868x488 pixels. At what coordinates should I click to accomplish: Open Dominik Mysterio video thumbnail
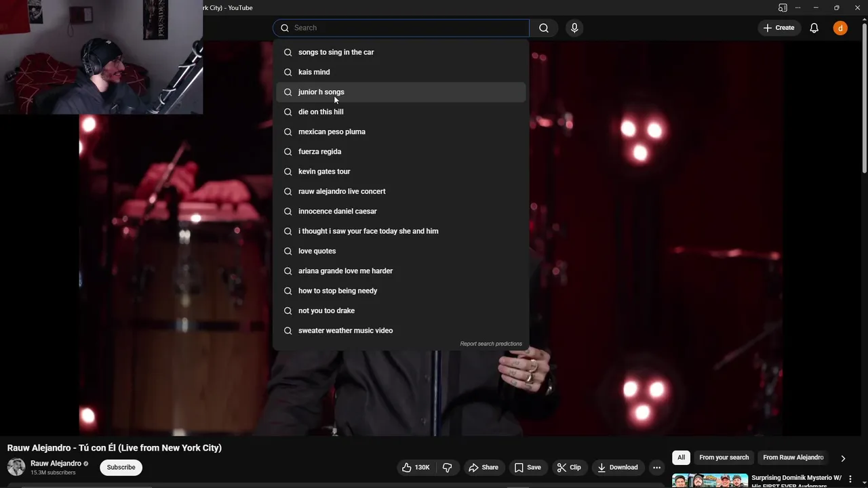click(x=710, y=481)
